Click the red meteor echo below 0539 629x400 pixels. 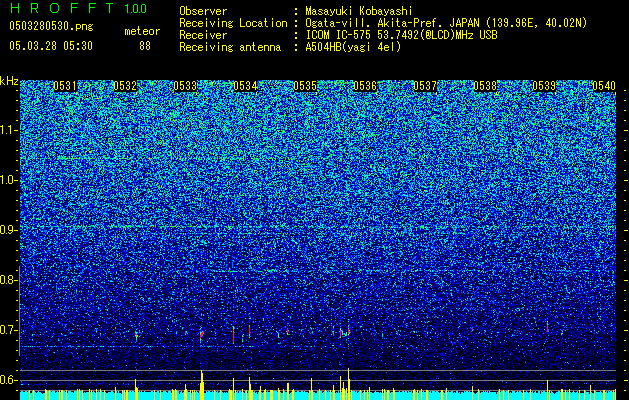point(548,327)
